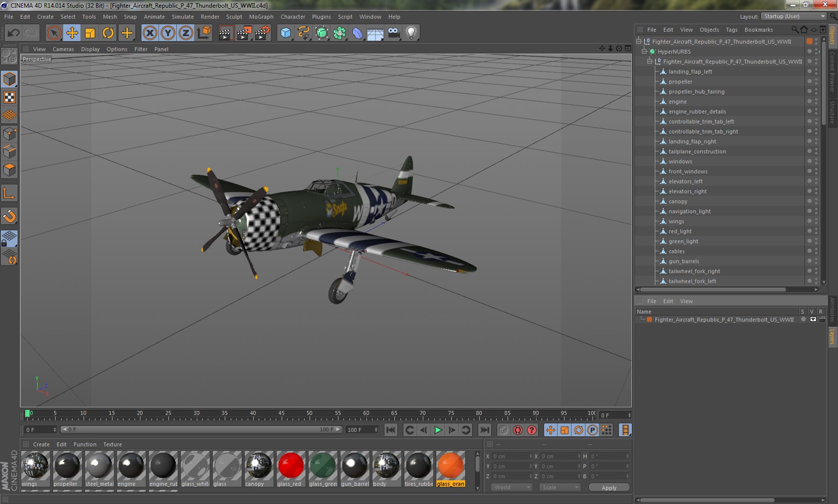The image size is (838, 504).
Task: Select the Live Selection tool
Action: [54, 33]
